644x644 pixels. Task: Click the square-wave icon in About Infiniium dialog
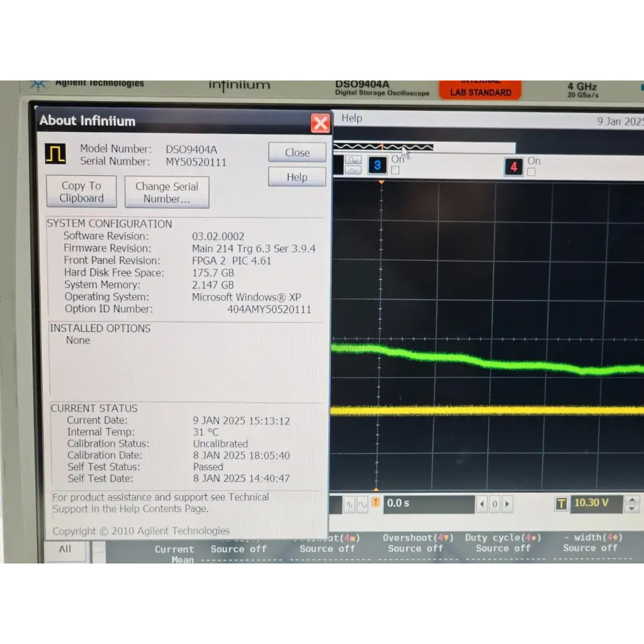click(55, 154)
